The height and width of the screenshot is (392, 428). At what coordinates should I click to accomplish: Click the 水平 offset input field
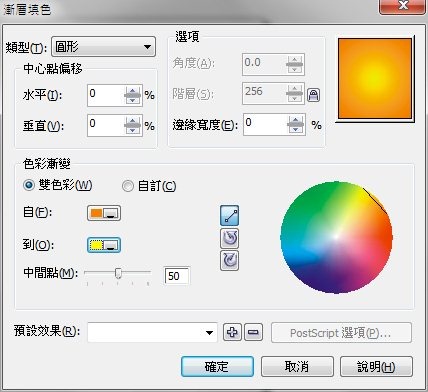pos(106,95)
